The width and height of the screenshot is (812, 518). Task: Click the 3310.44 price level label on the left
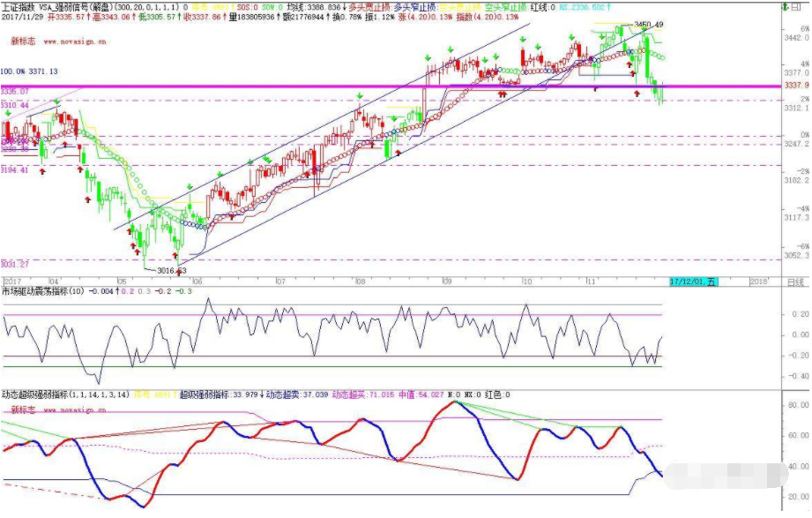point(15,105)
